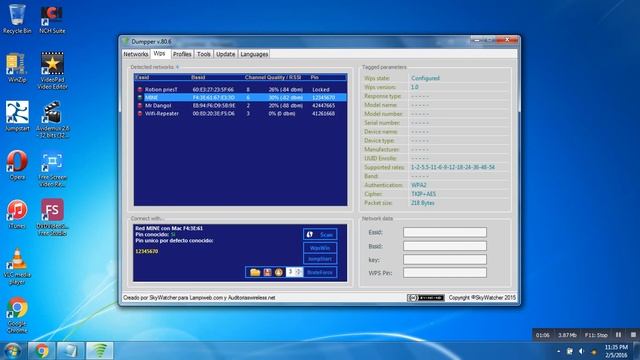Viewport: 640px width, 360px height.
Task: Open the Languages tab
Action: coord(254,54)
